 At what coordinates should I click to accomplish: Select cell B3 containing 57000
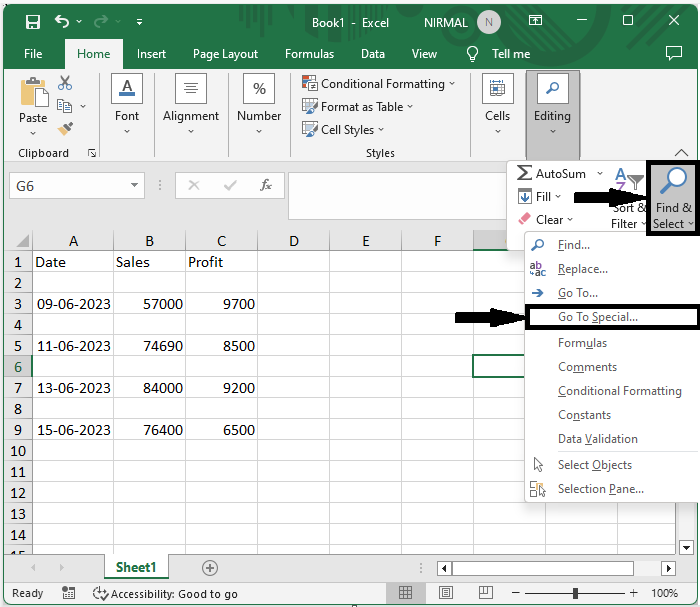(x=149, y=304)
